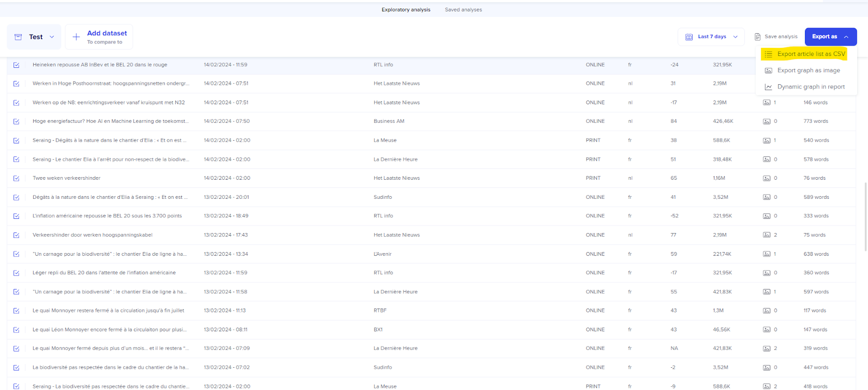Deselect the Twee weken verkeershinder row checkbox
Viewport: 868px width, 390px height.
tap(16, 178)
